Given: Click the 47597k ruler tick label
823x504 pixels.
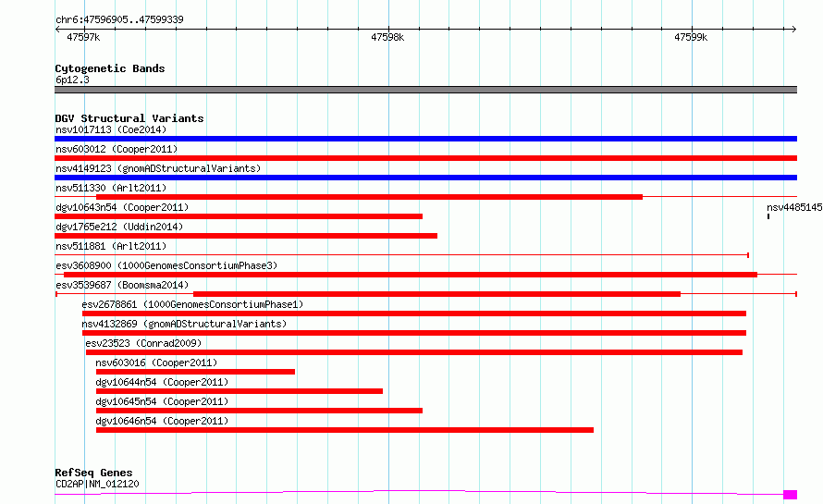Looking at the screenshot, I should pyautogui.click(x=83, y=37).
